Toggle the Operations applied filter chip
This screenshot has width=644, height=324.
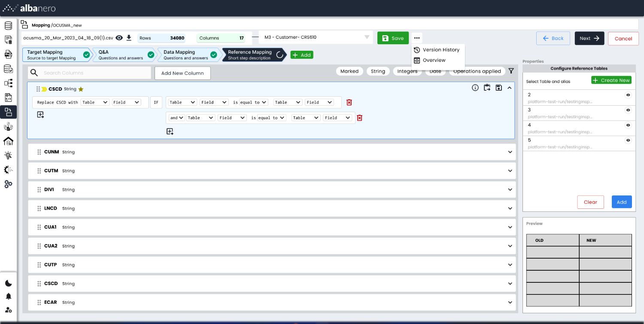click(x=477, y=71)
